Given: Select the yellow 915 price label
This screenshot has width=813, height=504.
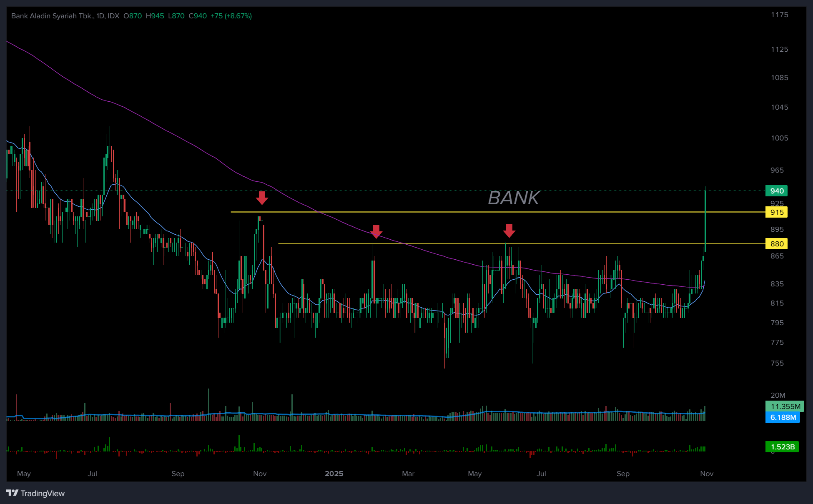Looking at the screenshot, I should 776,212.
